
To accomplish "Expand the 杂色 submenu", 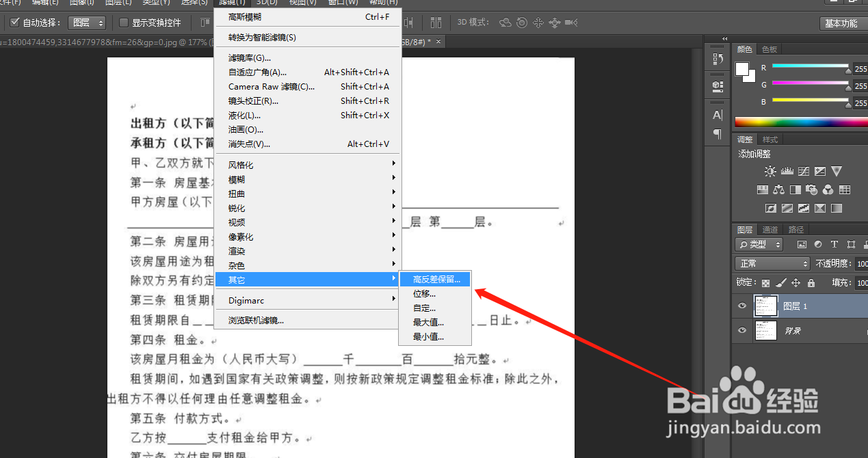I will point(307,265).
